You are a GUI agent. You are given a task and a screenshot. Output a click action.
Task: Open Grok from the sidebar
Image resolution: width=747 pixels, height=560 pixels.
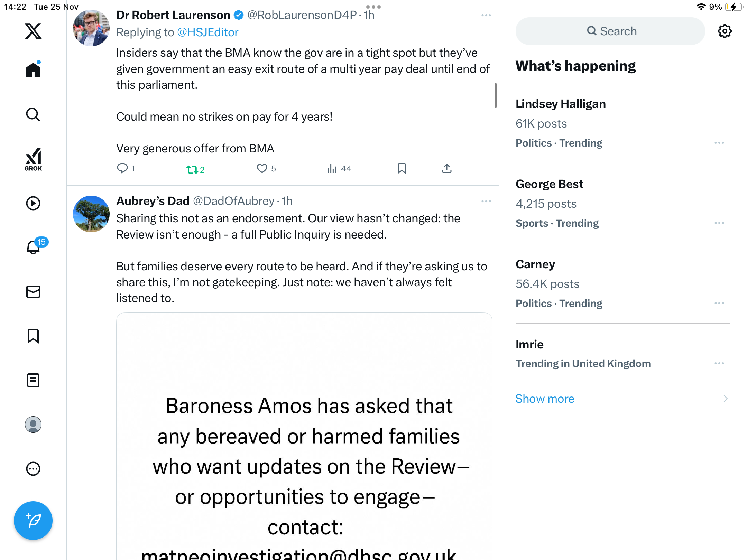coord(33,159)
